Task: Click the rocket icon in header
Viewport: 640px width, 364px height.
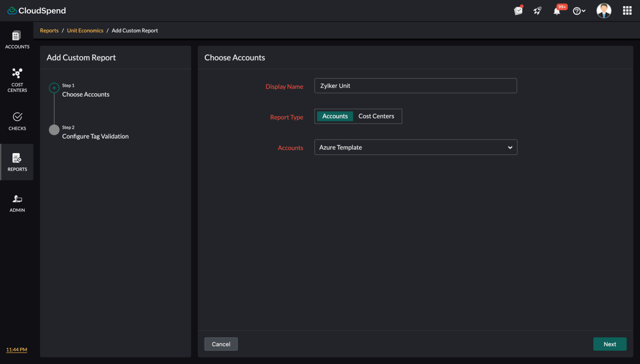Action: (537, 11)
